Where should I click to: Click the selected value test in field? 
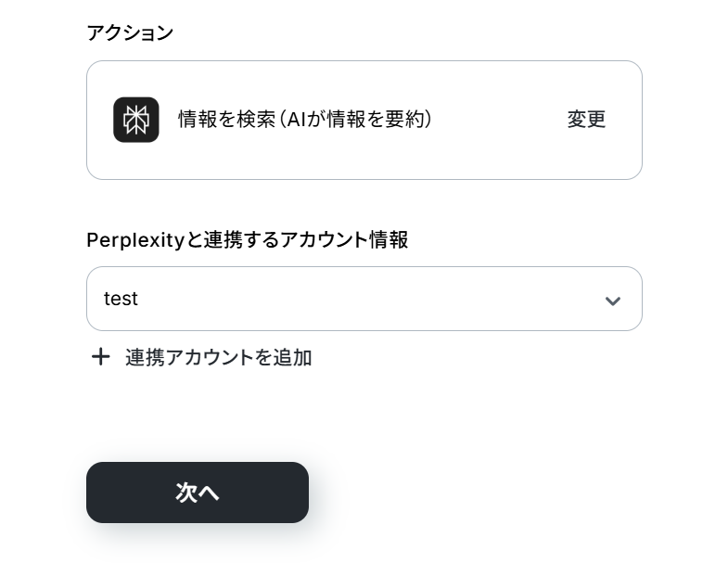[121, 299]
